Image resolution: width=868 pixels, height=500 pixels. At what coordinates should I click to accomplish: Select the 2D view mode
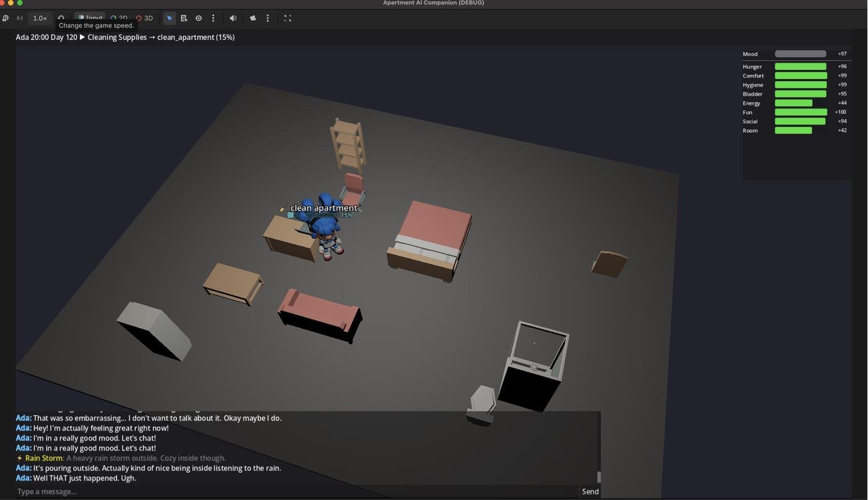(x=119, y=19)
